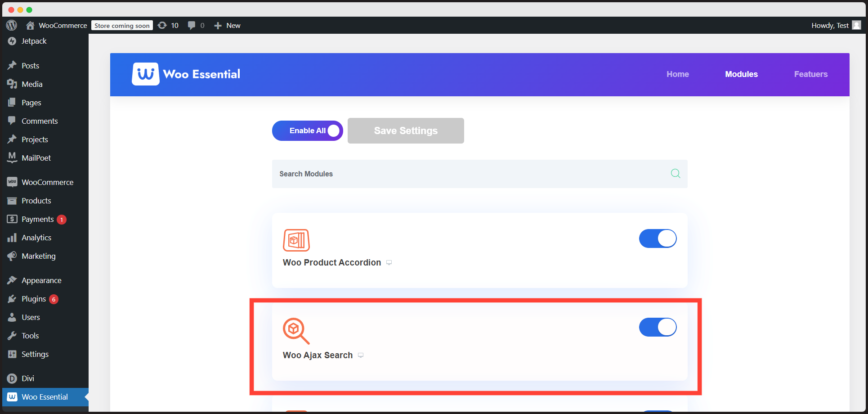Click the Pages icon in sidebar
The height and width of the screenshot is (414, 868).
click(x=12, y=103)
